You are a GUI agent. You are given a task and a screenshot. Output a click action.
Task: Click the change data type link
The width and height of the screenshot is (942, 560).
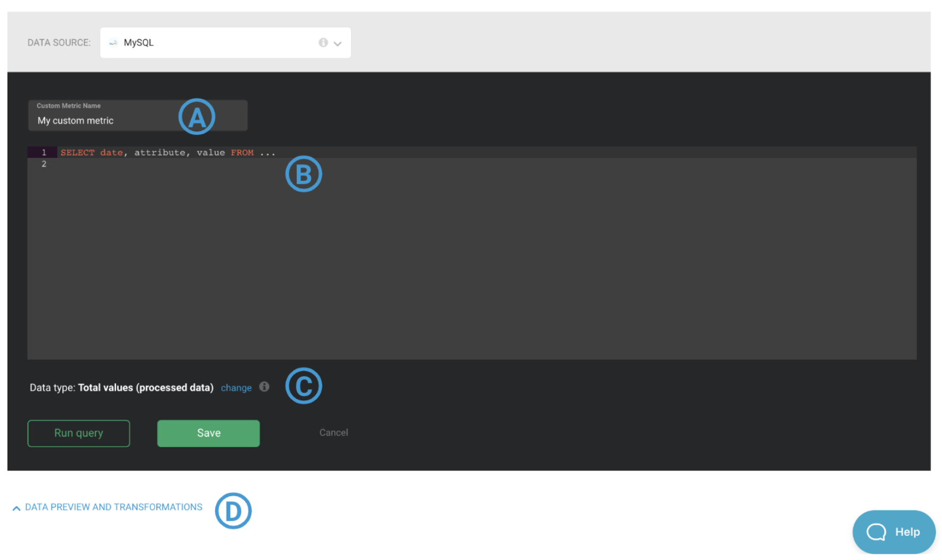236,388
